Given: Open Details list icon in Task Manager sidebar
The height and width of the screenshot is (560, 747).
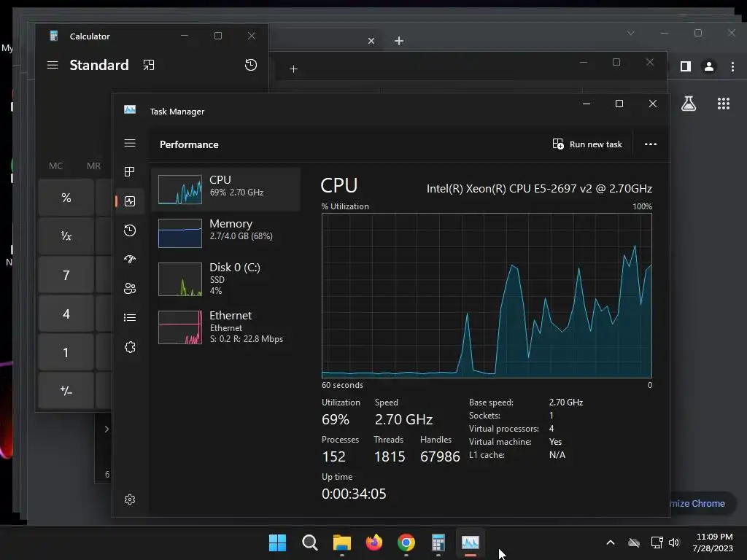Looking at the screenshot, I should [130, 318].
